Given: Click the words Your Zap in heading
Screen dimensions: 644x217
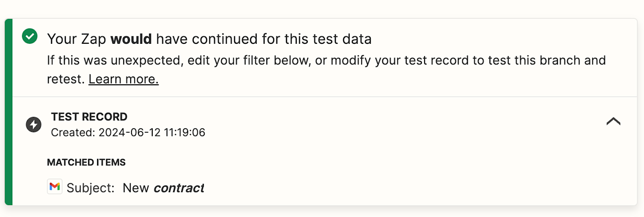Looking at the screenshot, I should [x=77, y=39].
